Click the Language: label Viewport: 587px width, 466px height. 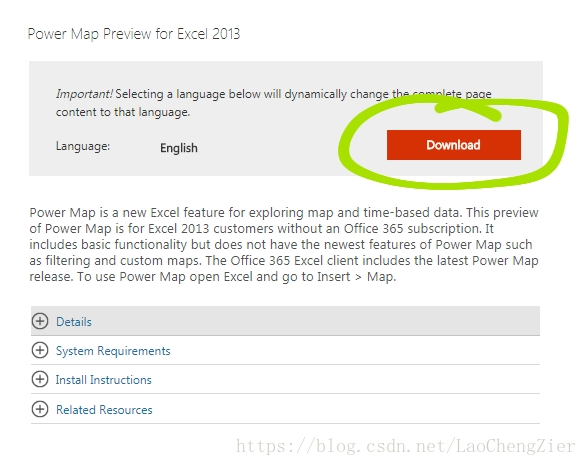coord(83,146)
